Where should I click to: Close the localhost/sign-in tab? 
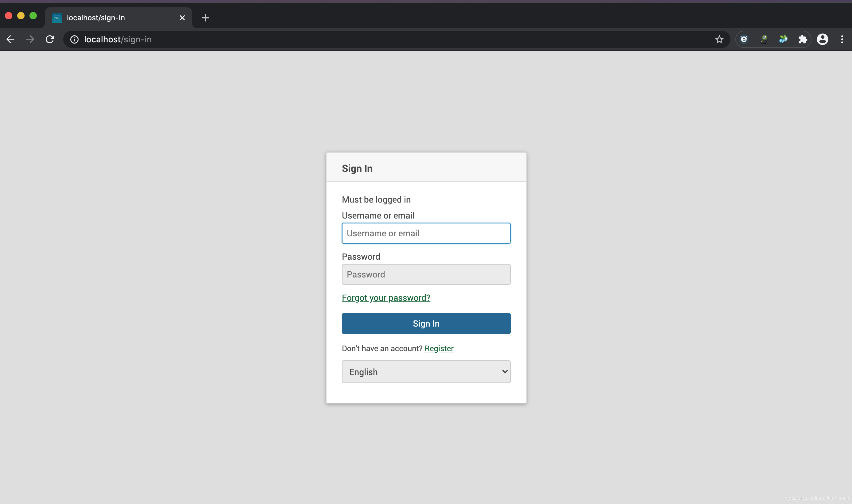coord(182,18)
